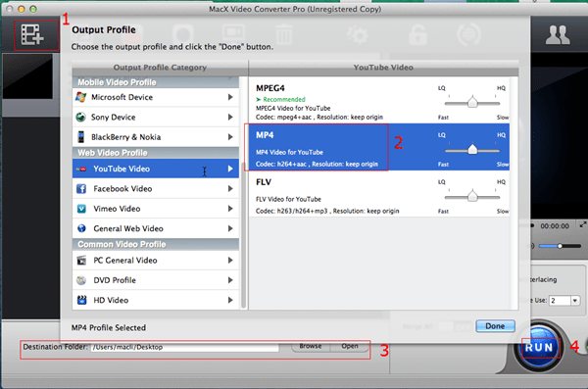Start conversion with the RUN button
This screenshot has width=588, height=389.
539,347
